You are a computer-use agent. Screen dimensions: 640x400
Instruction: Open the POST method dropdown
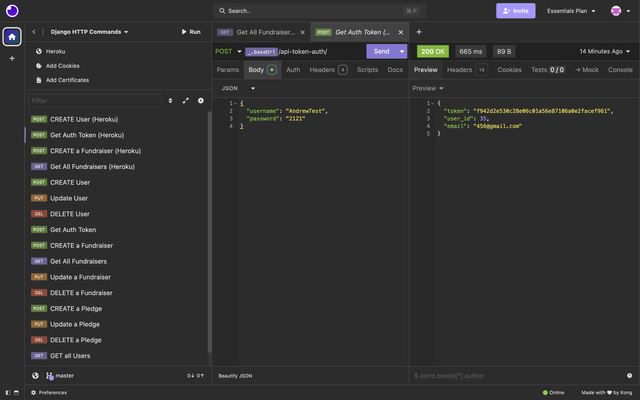click(228, 51)
